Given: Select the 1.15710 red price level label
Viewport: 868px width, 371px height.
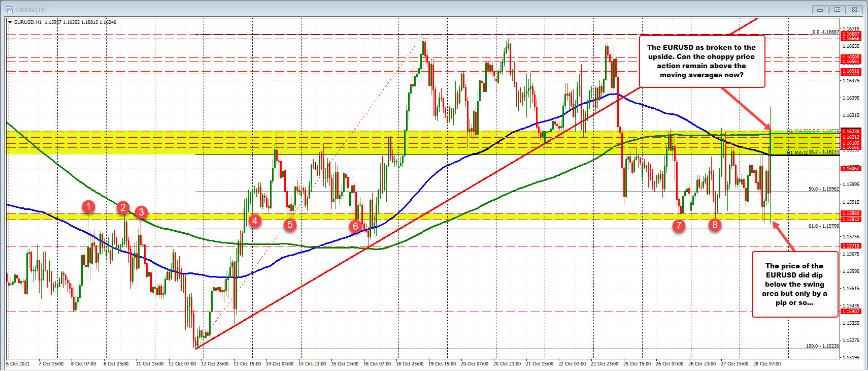Looking at the screenshot, I should [x=851, y=246].
